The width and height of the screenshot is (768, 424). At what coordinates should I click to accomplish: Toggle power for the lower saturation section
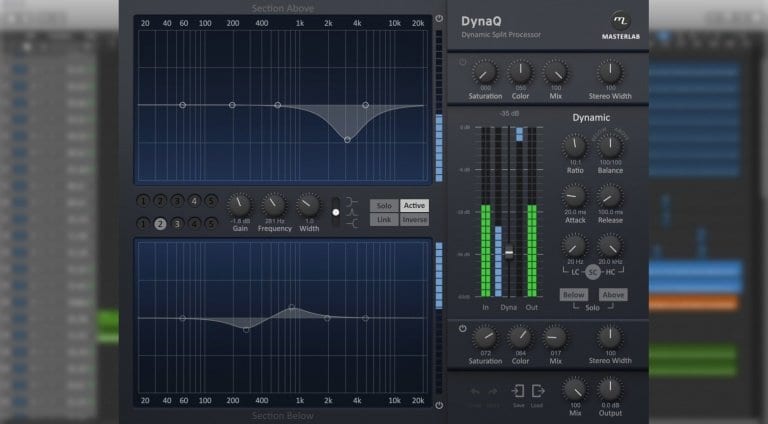pos(462,328)
